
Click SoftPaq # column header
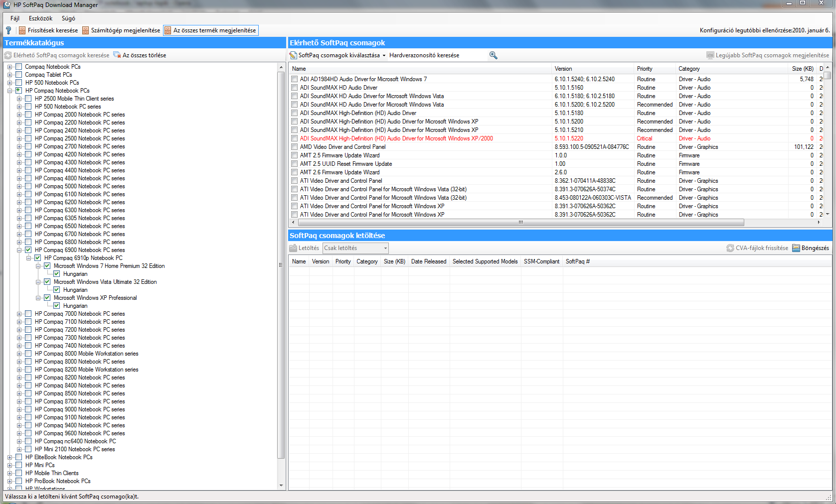tap(578, 261)
